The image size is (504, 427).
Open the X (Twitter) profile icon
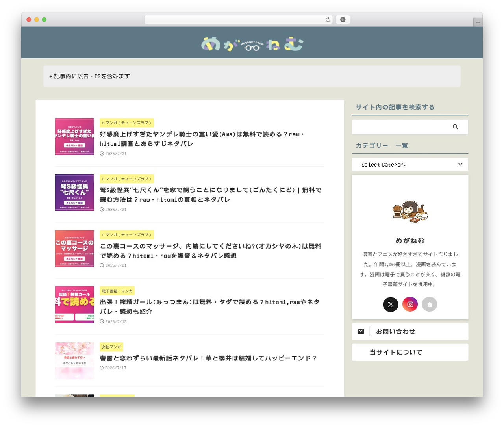tap(391, 304)
